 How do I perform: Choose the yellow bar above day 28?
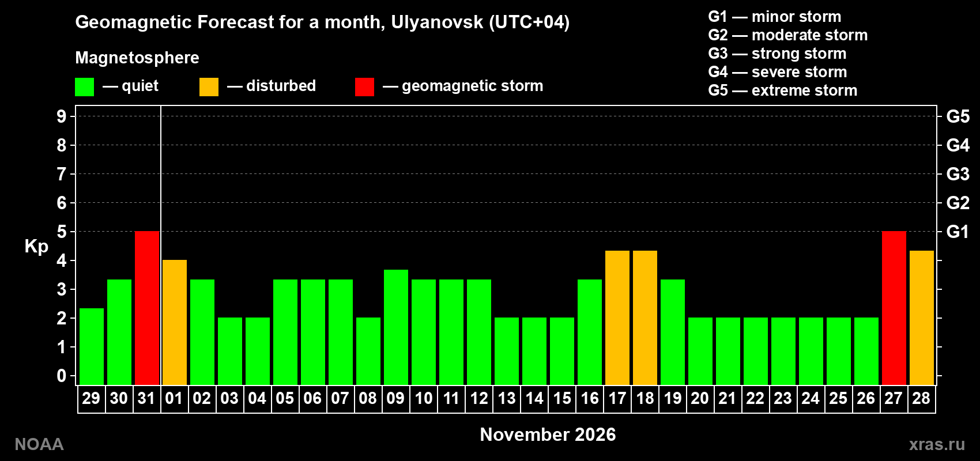coord(922,318)
